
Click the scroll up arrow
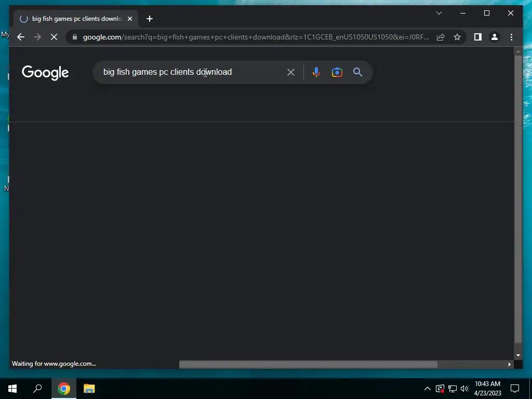518,51
